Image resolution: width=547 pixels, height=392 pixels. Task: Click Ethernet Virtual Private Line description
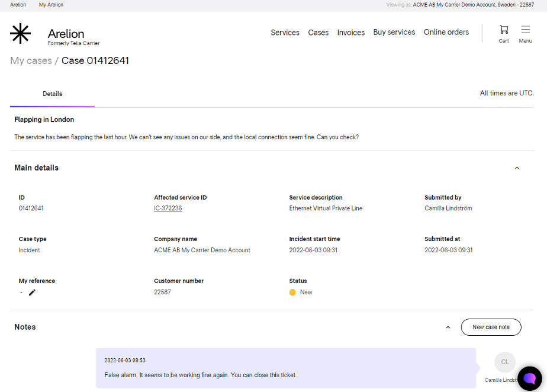click(326, 208)
